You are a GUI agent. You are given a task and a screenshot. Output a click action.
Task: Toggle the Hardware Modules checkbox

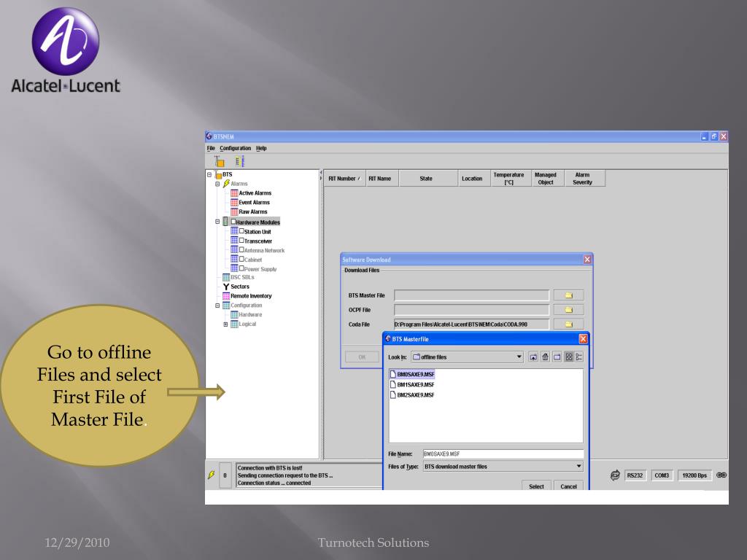pos(233,222)
